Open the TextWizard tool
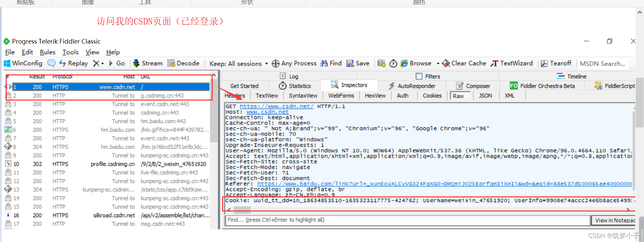Viewport: 644px width, 242px height. coord(512,63)
